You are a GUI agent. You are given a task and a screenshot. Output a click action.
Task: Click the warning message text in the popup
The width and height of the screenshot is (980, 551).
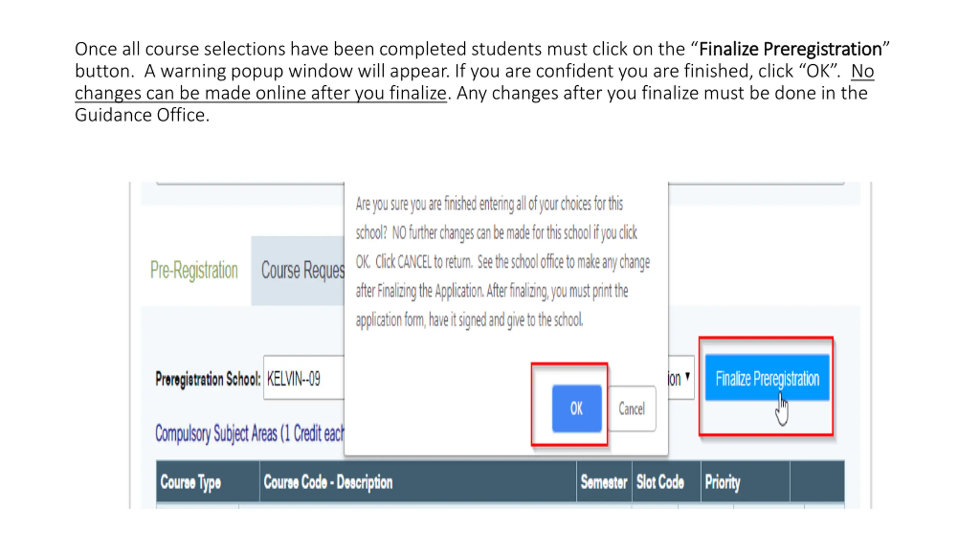tap(503, 262)
